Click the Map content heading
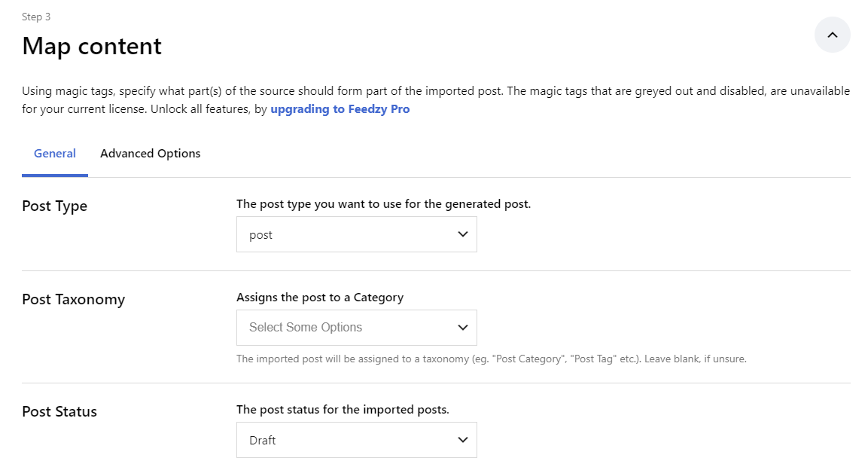The width and height of the screenshot is (868, 461). point(92,46)
